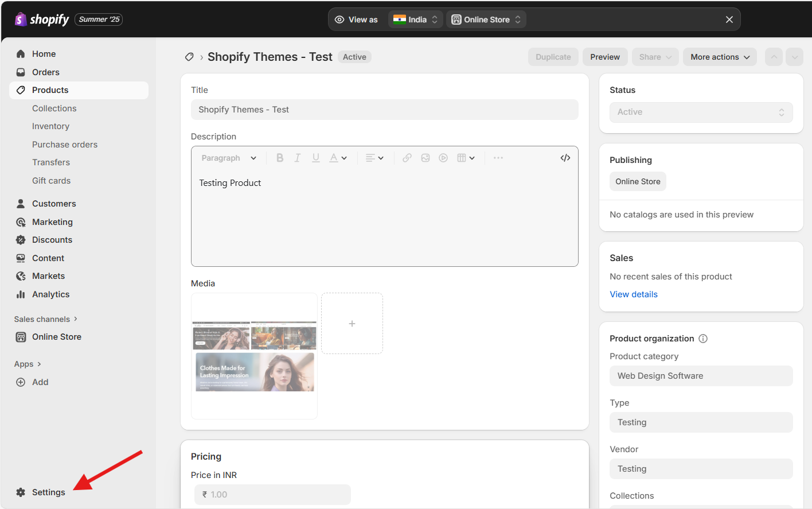Toggle bold formatting in the description editor
812x509 pixels.
click(x=280, y=158)
